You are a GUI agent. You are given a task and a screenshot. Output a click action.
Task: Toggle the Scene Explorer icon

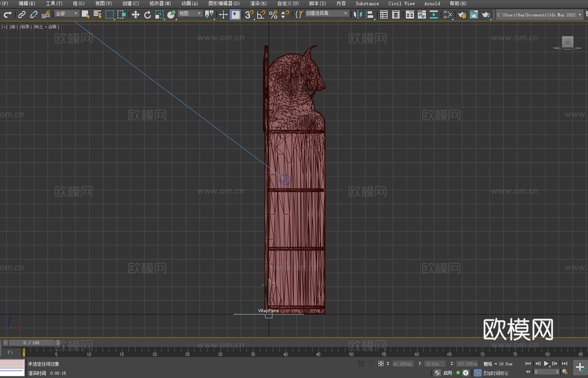click(384, 14)
